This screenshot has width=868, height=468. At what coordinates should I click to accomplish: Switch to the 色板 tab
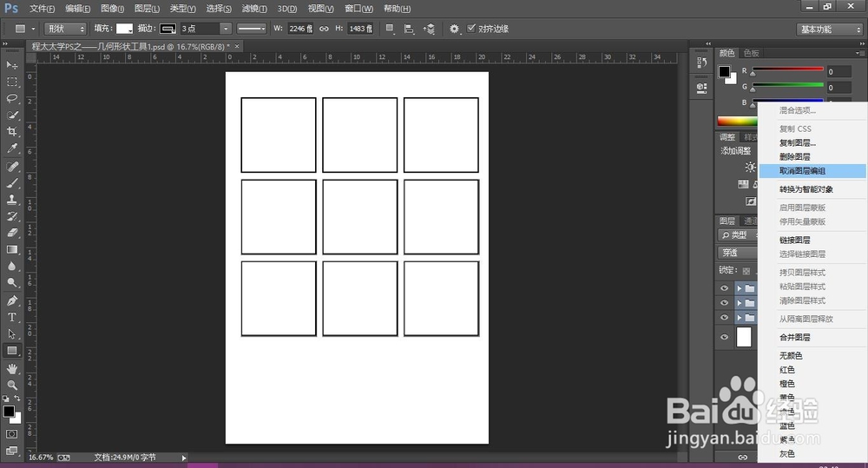[751, 53]
